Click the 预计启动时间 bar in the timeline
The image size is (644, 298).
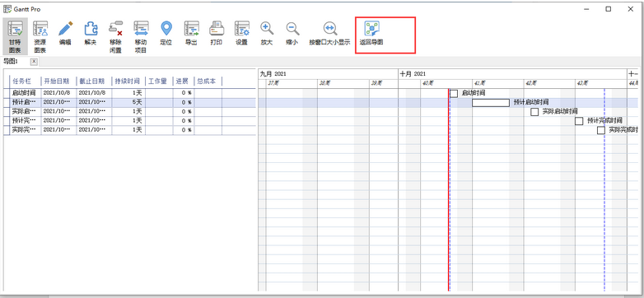tap(490, 103)
